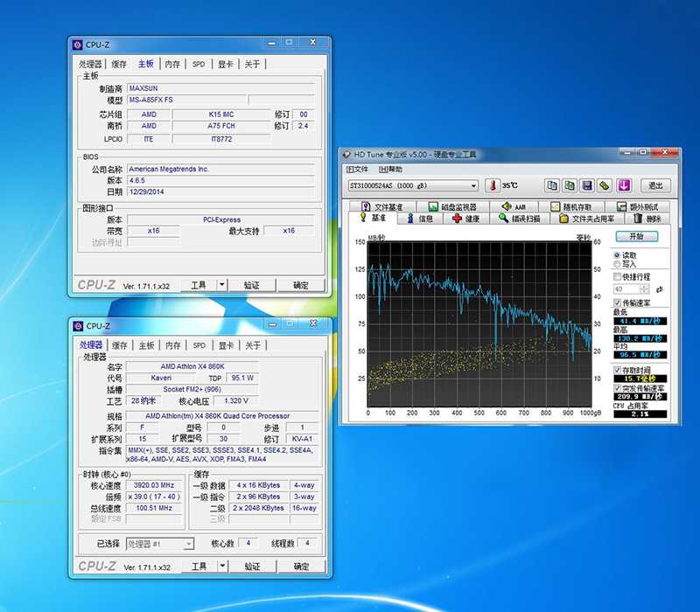Screen dimensions: 700x612
Task: Open the 文件基准 tab in HD Tune
Action: (382, 207)
